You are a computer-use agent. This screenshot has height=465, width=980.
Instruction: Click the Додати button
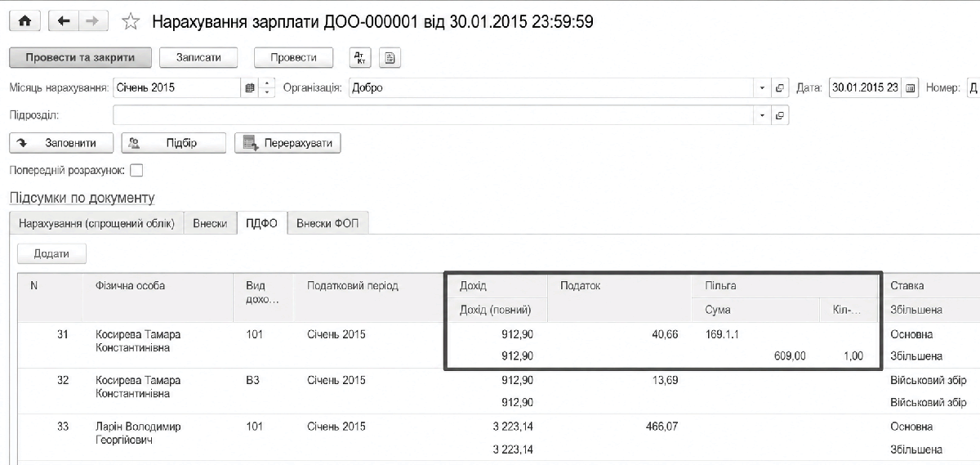(x=52, y=254)
